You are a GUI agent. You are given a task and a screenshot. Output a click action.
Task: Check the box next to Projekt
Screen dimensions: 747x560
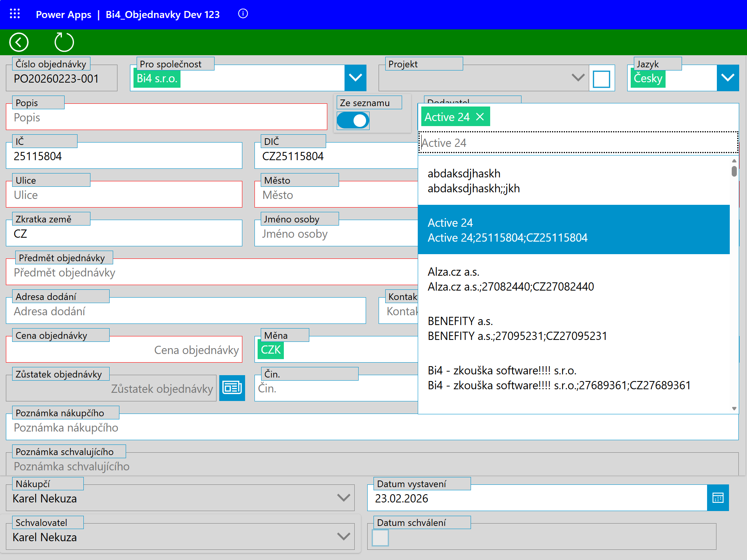[x=601, y=79]
